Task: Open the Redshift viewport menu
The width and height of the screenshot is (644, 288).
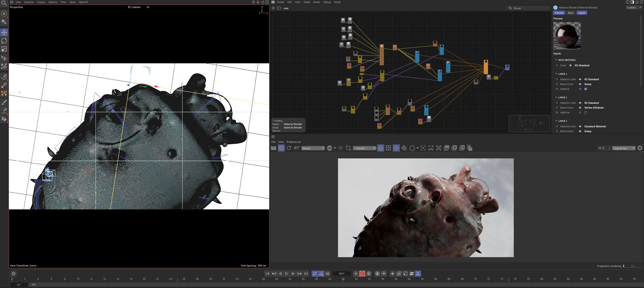Action: [83, 2]
